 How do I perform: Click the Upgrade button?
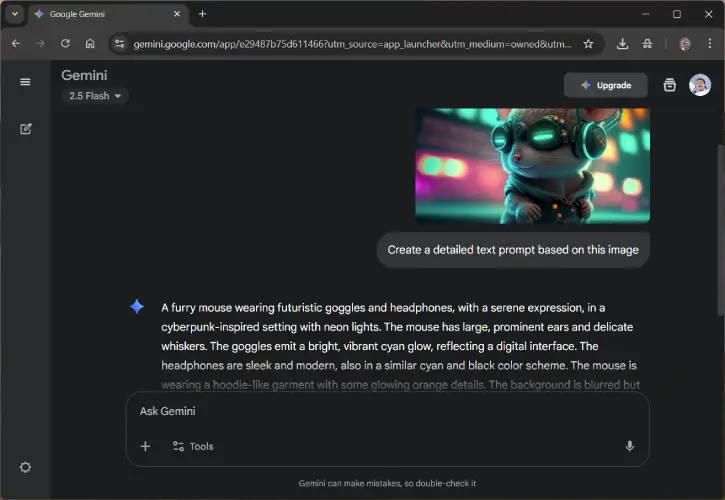[x=605, y=85]
